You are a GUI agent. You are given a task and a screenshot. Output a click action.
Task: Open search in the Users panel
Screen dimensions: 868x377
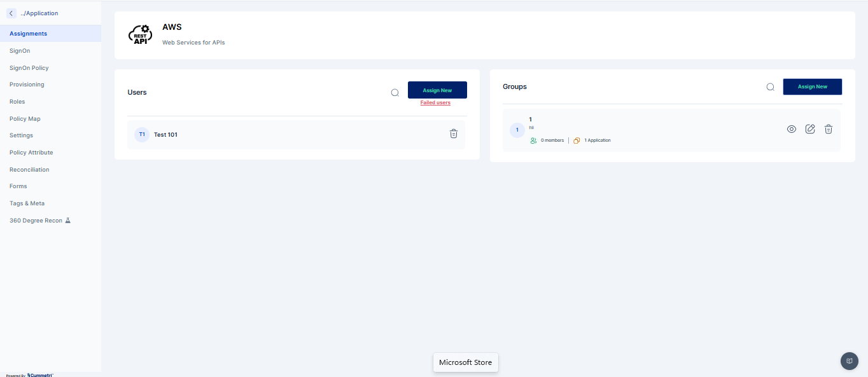pyautogui.click(x=395, y=93)
